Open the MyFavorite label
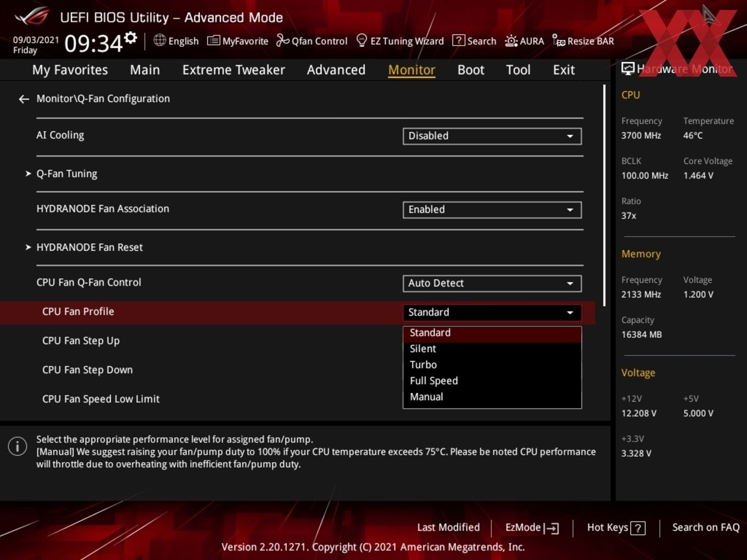Viewport: 747px width, 560px height. [245, 41]
